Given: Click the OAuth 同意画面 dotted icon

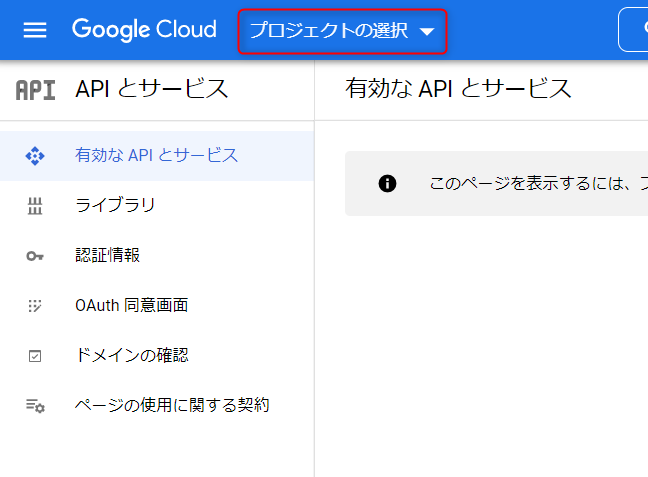Looking at the screenshot, I should pos(35,306).
